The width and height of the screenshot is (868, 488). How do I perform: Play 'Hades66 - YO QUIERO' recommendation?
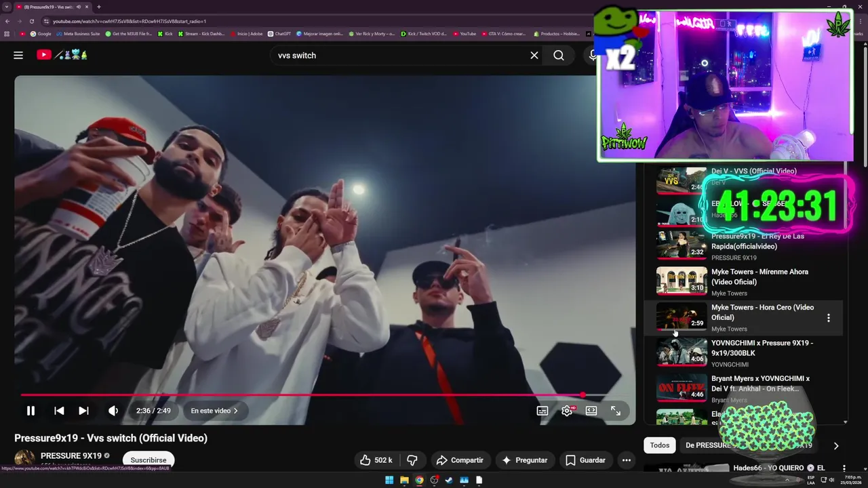(778, 468)
